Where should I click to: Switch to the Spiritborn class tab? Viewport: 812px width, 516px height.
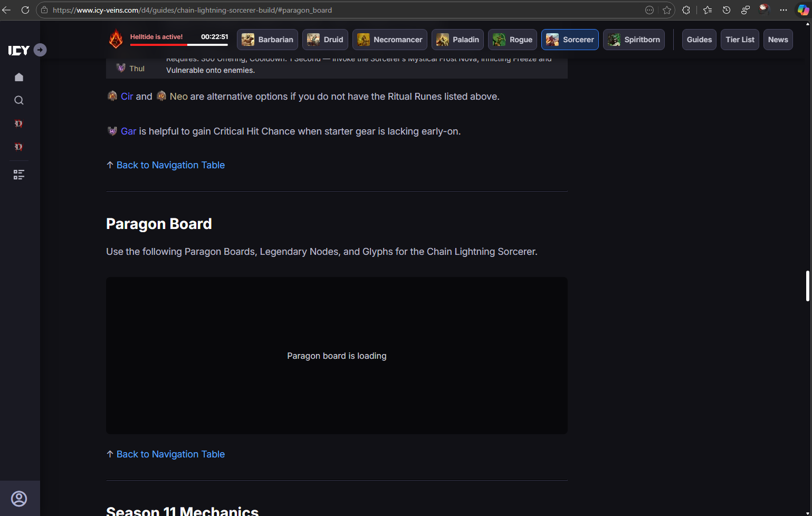pyautogui.click(x=634, y=40)
